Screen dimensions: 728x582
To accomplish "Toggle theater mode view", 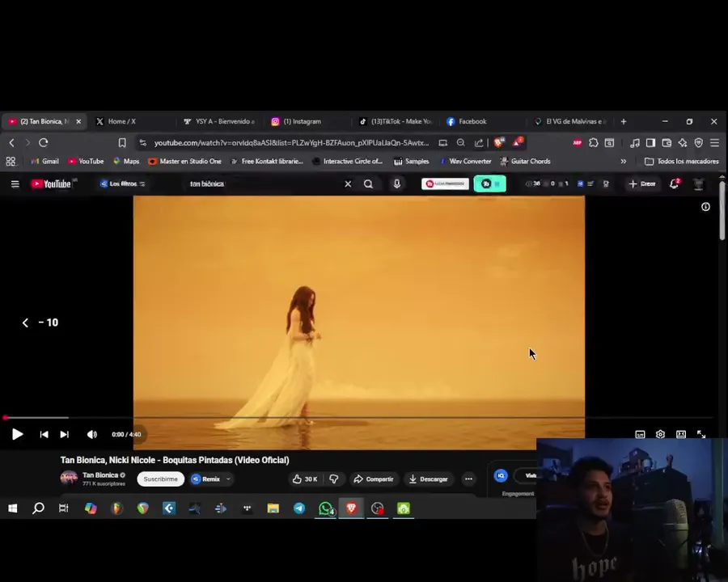I will tap(681, 434).
